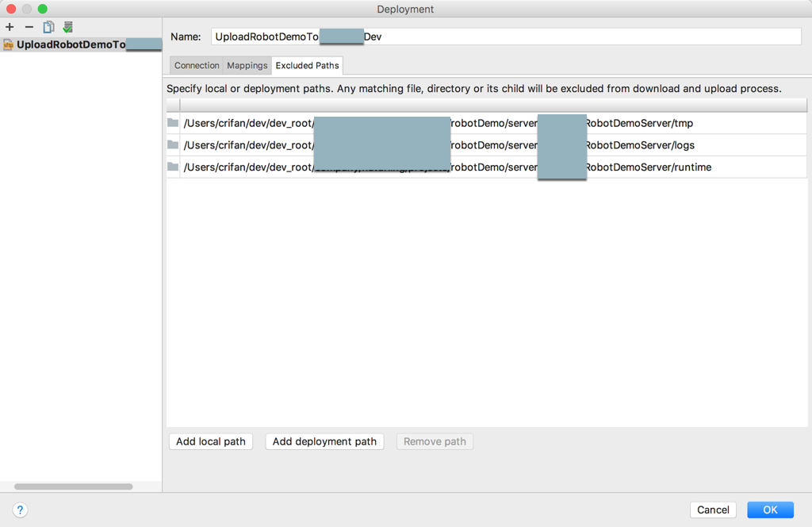Select the excluded path ending in RobotDemoServer/logs
The height and width of the screenshot is (527, 812).
487,145
